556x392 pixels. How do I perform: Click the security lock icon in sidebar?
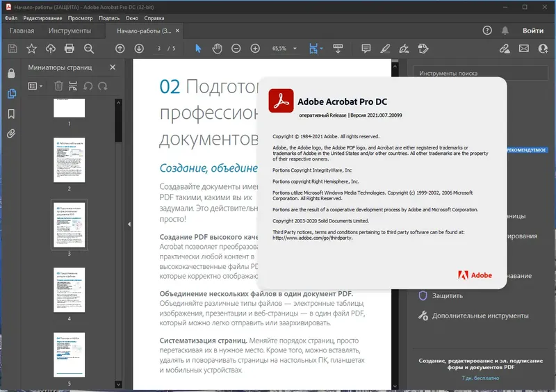click(x=11, y=73)
